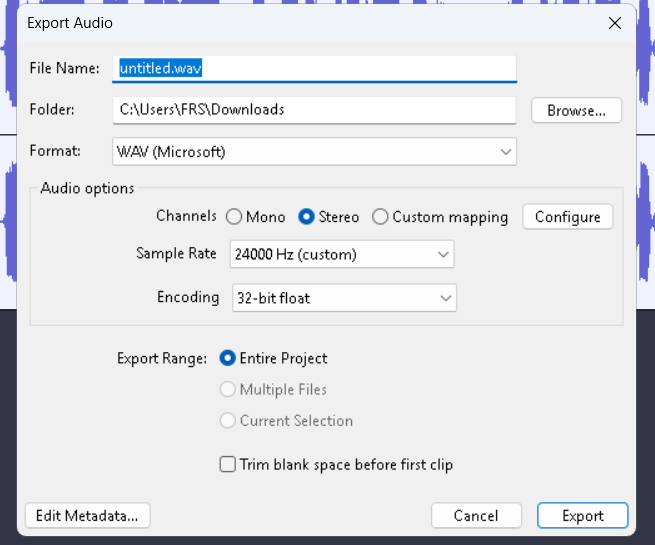Screen dimensions: 655x545
Task: Click the Encoding label
Action: pos(188,297)
